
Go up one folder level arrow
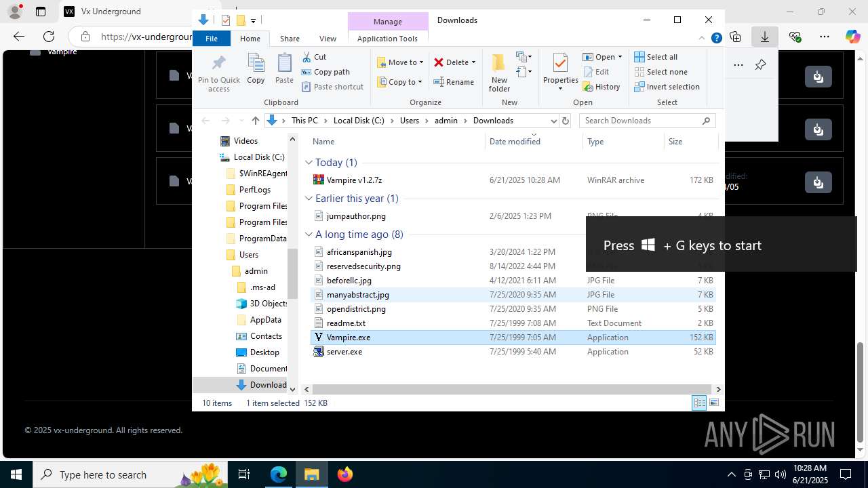(x=255, y=121)
